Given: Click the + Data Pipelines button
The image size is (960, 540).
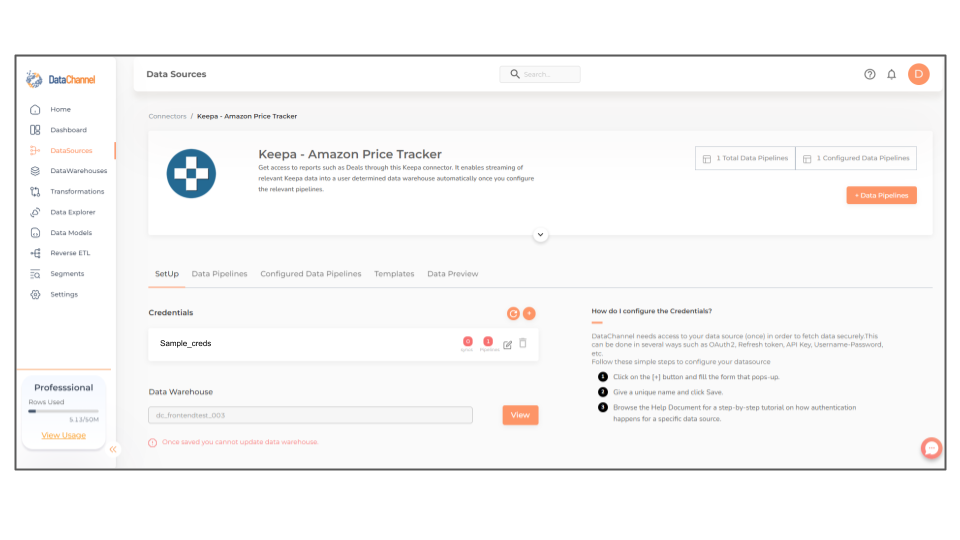Looking at the screenshot, I should [882, 195].
